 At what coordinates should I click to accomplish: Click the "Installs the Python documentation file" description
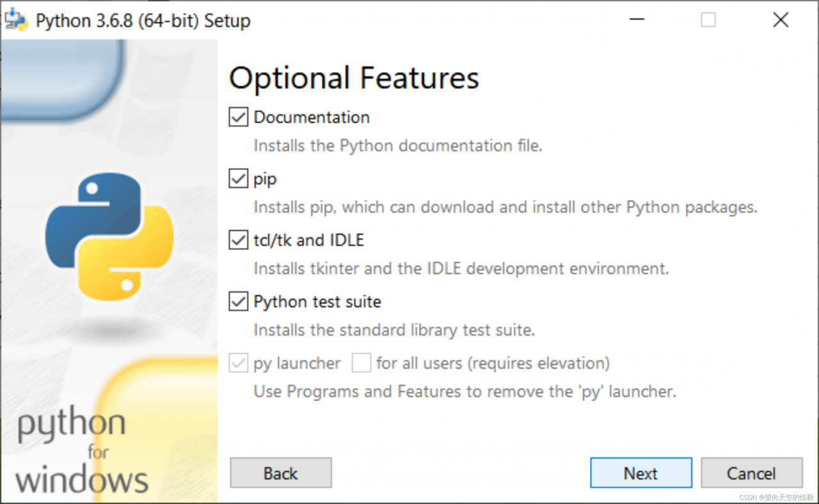tap(397, 146)
